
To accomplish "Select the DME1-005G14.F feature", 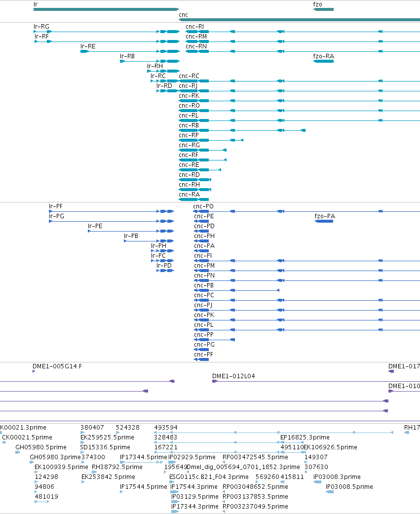I will point(34,371).
